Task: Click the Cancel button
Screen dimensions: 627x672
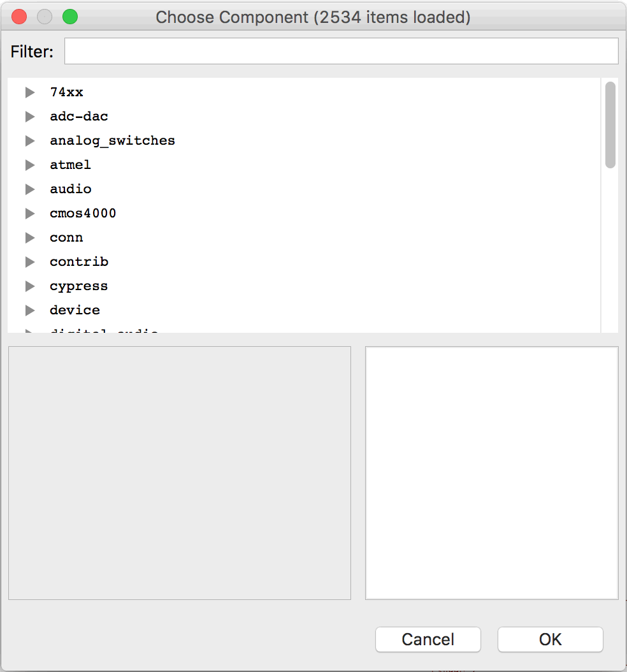Action: [x=428, y=639]
